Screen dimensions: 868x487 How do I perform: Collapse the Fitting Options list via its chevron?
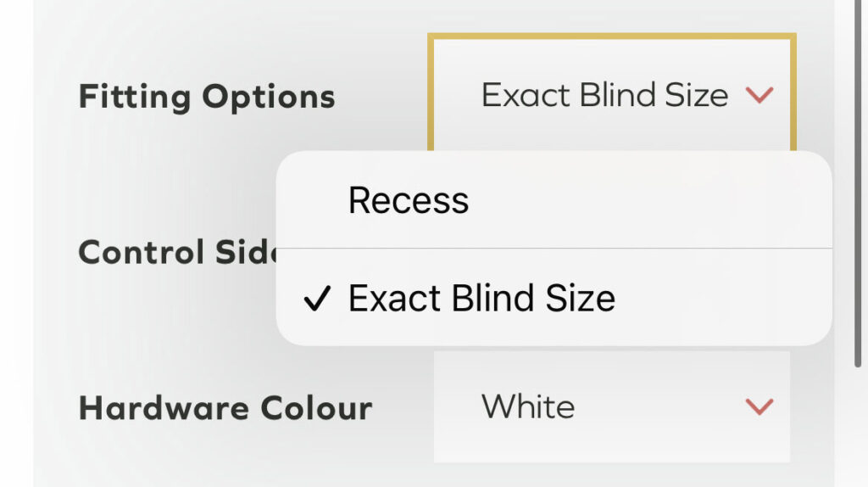pos(759,96)
